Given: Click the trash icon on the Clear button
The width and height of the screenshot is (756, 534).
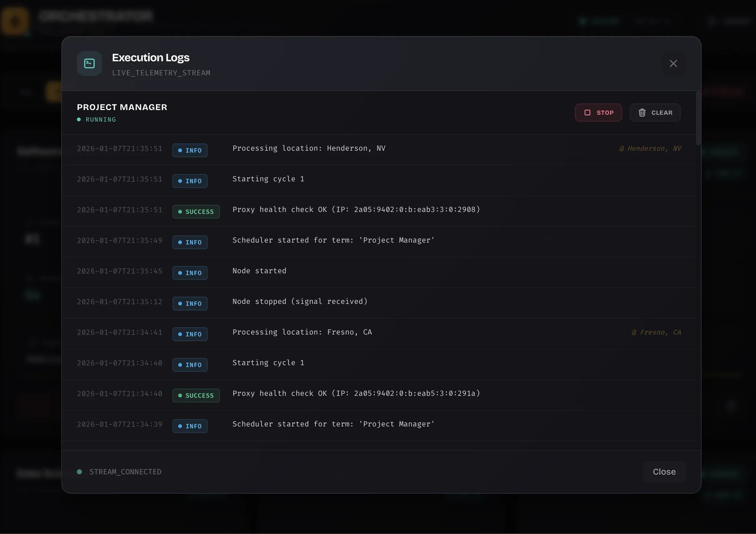Looking at the screenshot, I should [x=643, y=112].
